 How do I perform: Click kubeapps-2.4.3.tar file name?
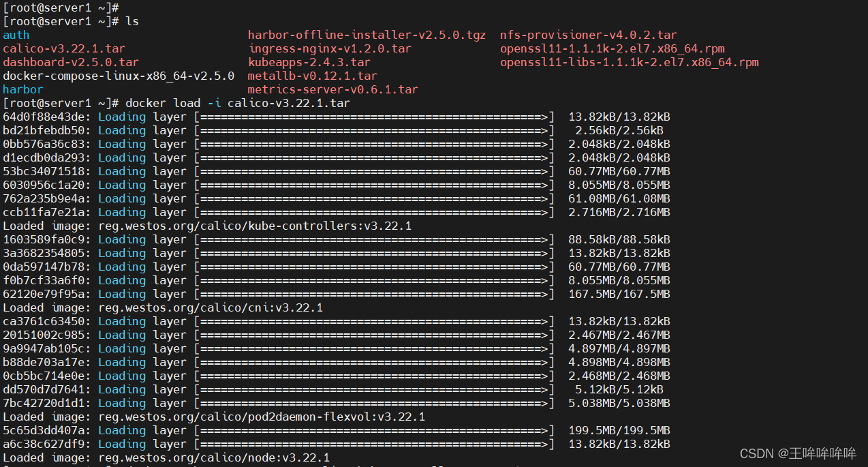(309, 62)
